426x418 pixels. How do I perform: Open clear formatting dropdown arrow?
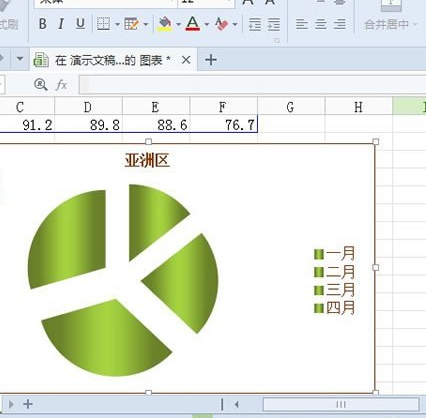[235, 24]
